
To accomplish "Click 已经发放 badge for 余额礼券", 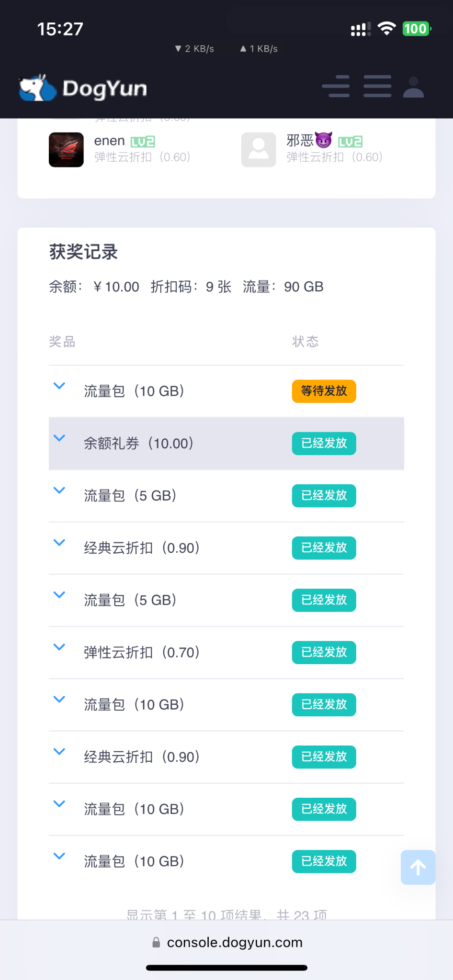I will [324, 443].
